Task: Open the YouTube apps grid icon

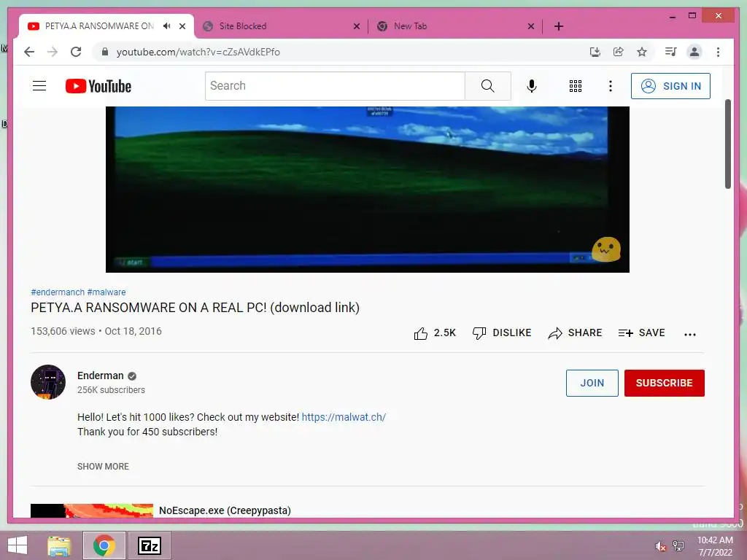Action: [x=576, y=86]
